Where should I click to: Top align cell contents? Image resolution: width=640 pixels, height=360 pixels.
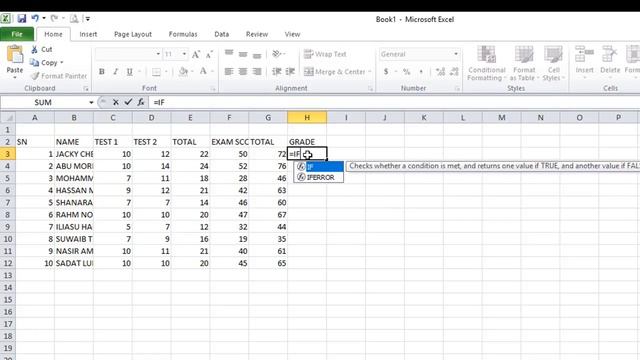[x=229, y=53]
